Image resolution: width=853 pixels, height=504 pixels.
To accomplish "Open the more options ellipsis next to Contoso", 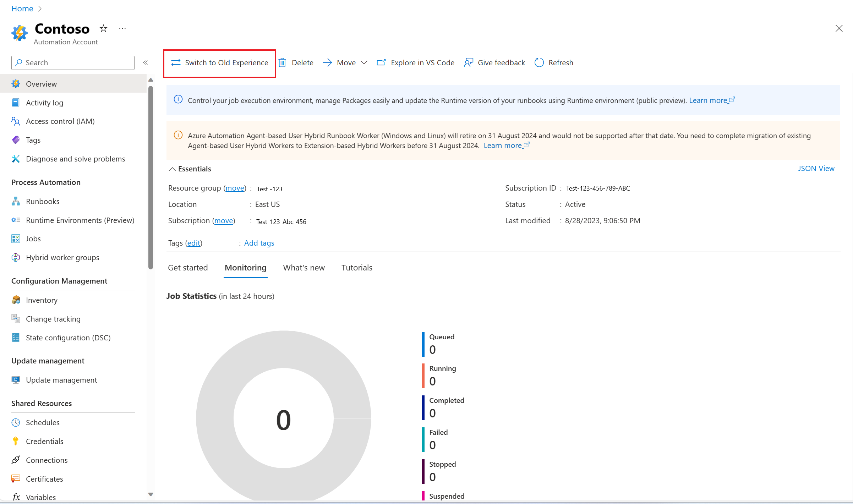I will 122,28.
